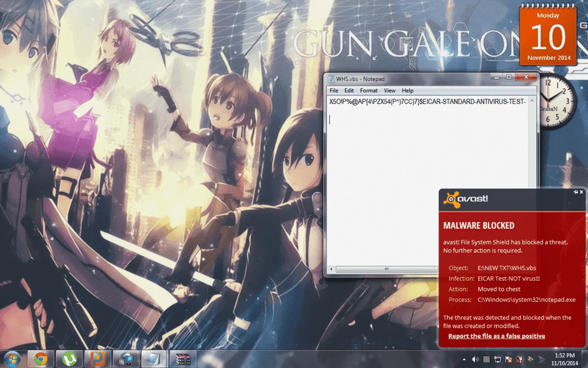This screenshot has width=588, height=368.
Task: Open the Help menu in Notepad
Action: coord(408,90)
